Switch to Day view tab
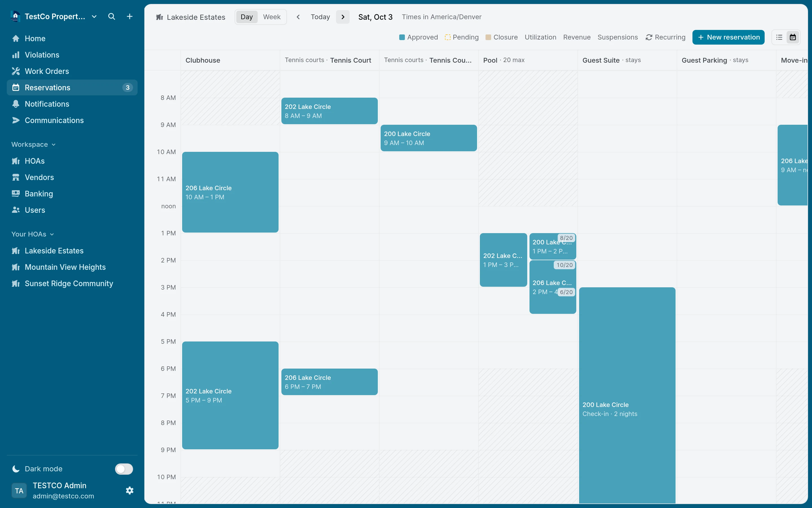 tap(247, 17)
